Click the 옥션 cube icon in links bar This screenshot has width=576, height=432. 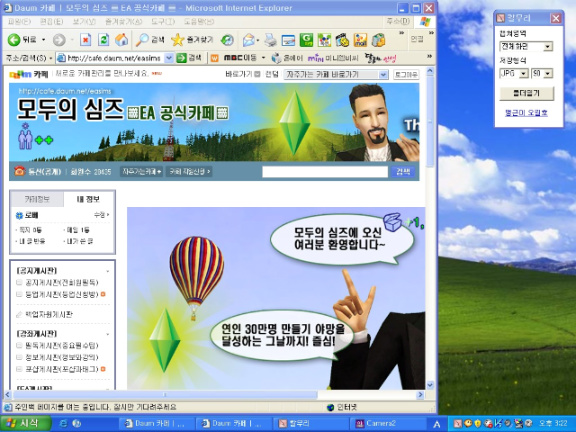pyautogui.click(x=276, y=58)
